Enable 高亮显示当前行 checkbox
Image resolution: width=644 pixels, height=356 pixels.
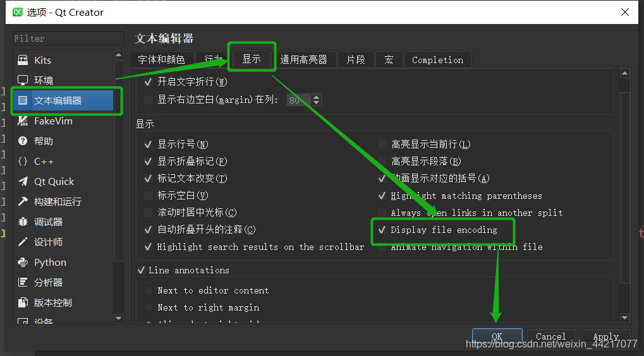382,145
